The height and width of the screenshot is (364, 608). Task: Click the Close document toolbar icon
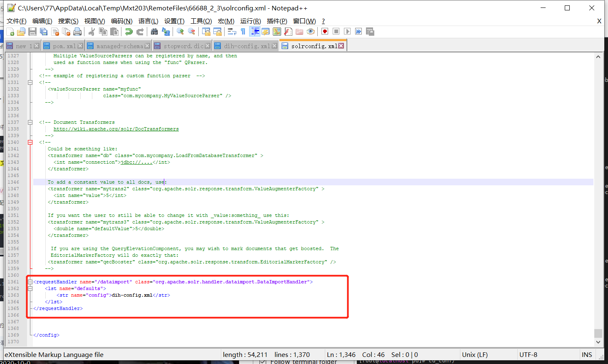[x=55, y=32]
